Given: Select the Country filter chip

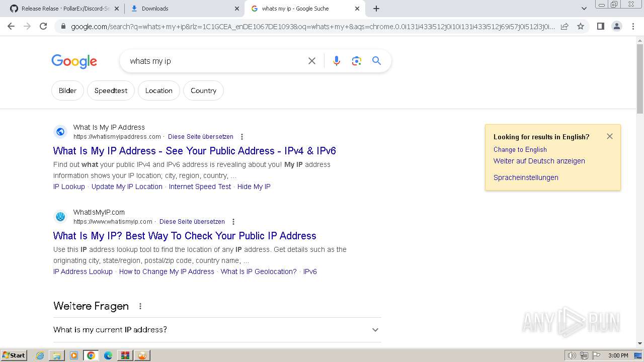Looking at the screenshot, I should coord(203,90).
